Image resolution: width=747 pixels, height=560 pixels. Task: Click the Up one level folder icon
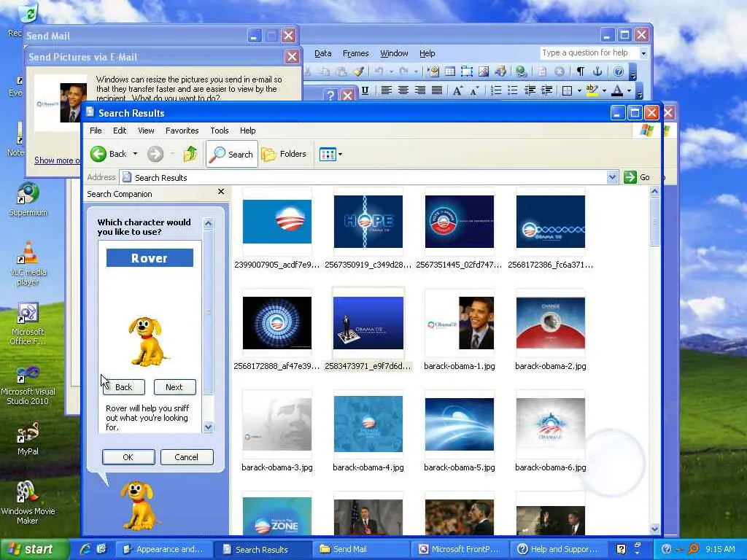[x=190, y=154]
